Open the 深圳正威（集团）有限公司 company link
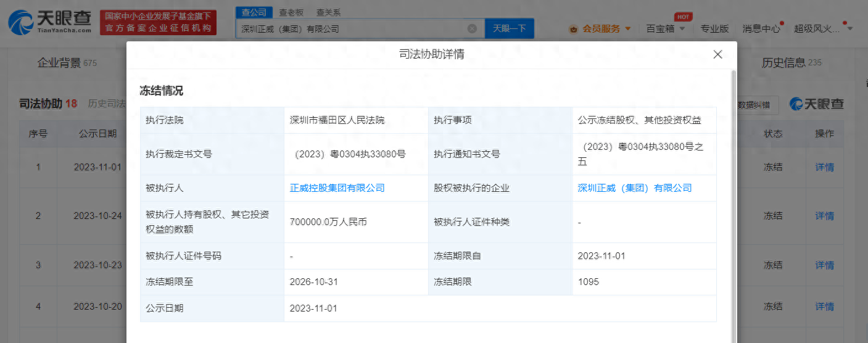 point(634,188)
